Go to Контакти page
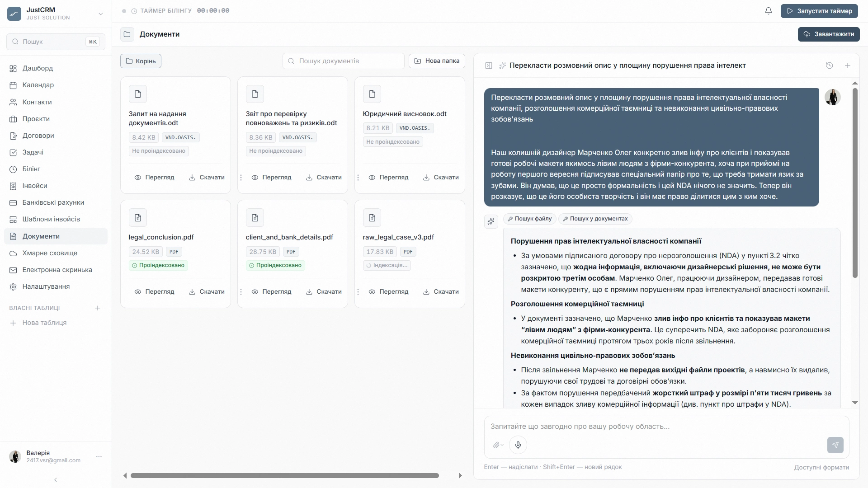This screenshot has height=488, width=868. point(56,102)
